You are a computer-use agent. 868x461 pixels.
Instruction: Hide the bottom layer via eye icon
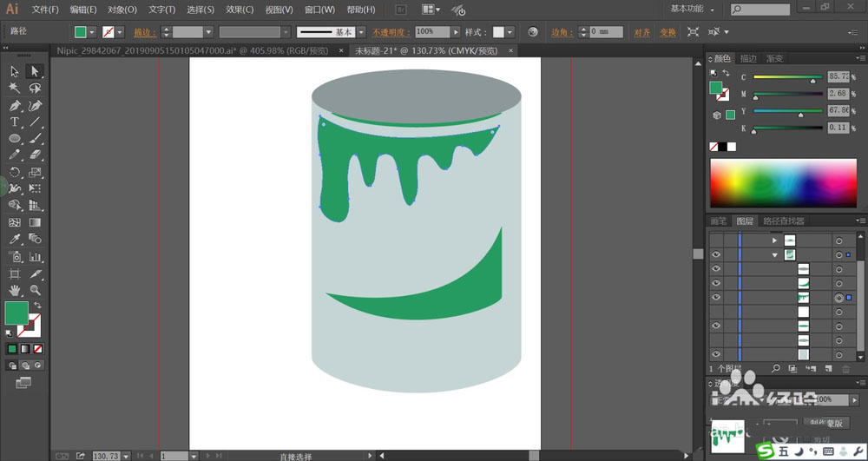click(716, 354)
